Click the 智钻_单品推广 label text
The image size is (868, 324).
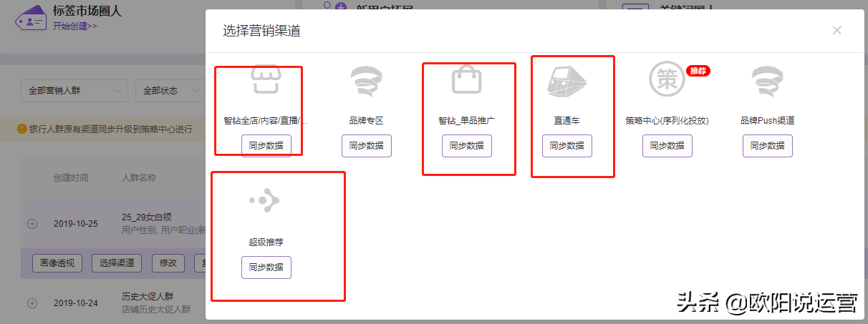tap(466, 121)
